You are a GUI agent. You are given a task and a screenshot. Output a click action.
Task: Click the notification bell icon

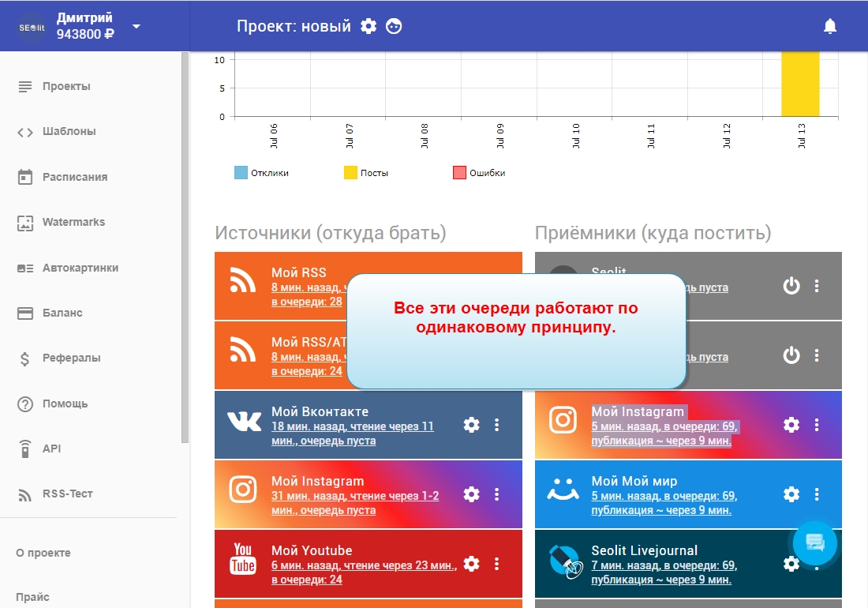pyautogui.click(x=829, y=26)
